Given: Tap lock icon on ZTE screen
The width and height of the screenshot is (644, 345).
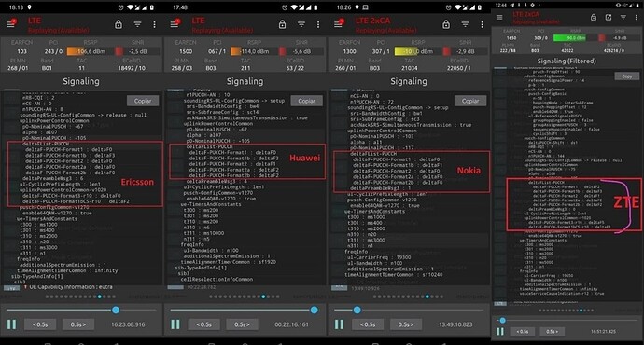Looking at the screenshot, I should [x=594, y=17].
